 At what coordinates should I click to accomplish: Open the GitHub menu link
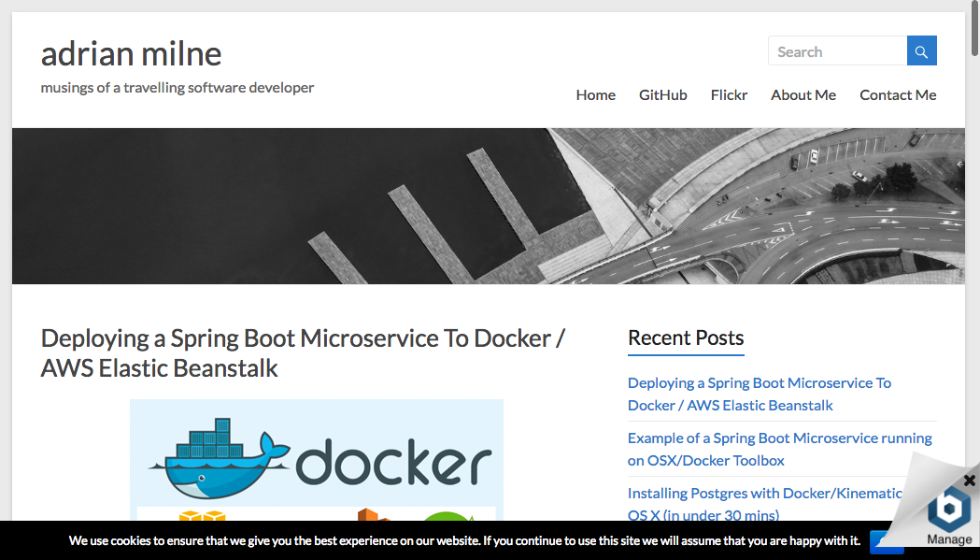(662, 95)
